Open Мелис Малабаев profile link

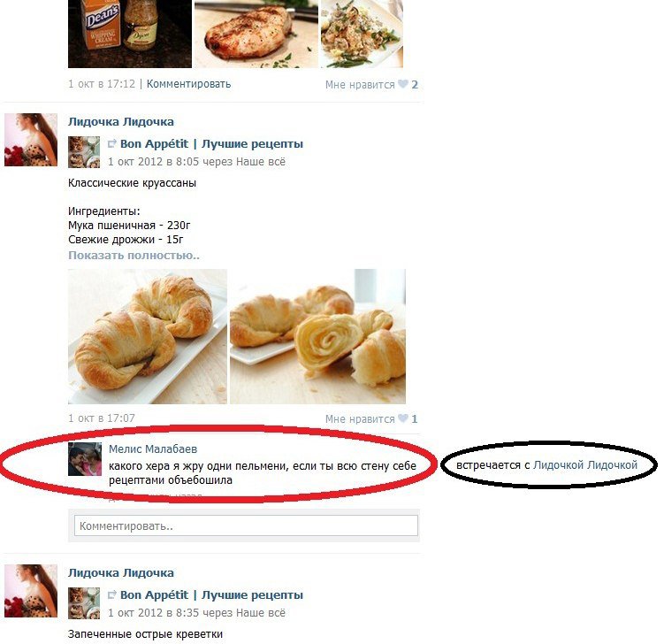coord(153,449)
